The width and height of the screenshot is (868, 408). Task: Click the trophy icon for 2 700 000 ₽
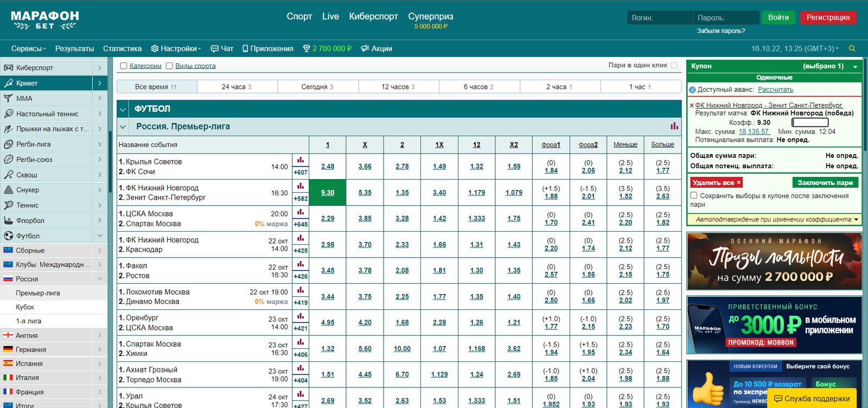pyautogui.click(x=307, y=48)
